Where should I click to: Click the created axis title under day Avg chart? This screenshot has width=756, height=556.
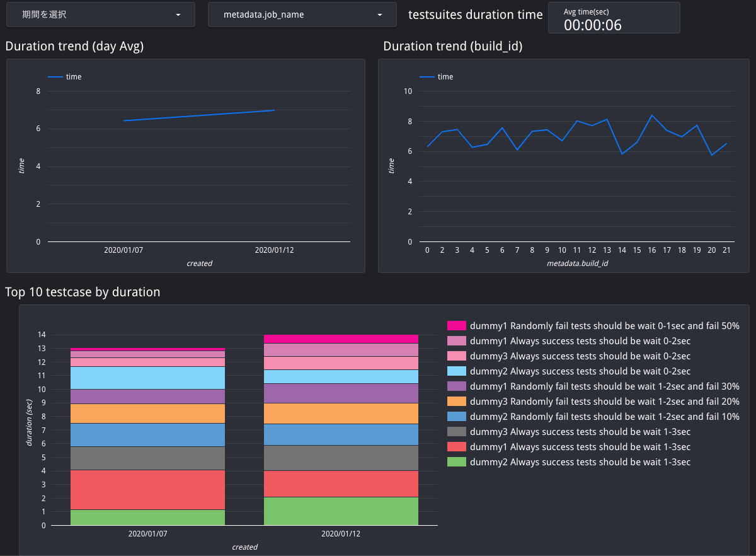199,264
